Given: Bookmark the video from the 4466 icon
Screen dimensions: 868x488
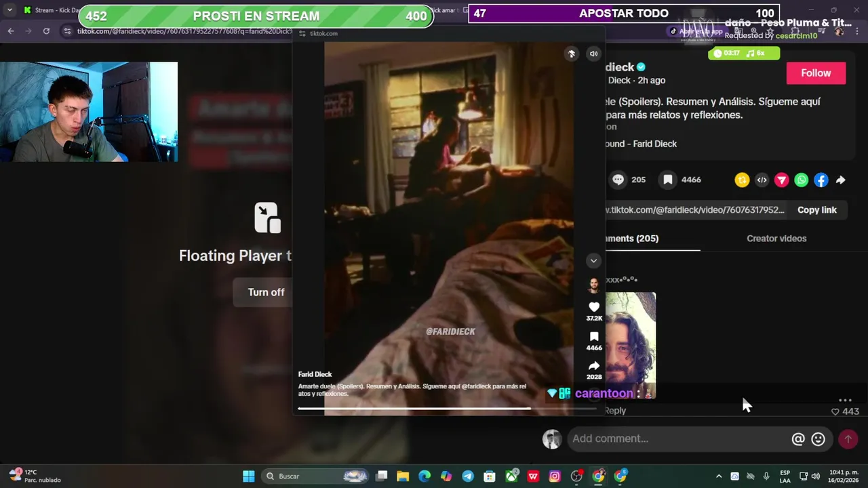Looking at the screenshot, I should 668,180.
